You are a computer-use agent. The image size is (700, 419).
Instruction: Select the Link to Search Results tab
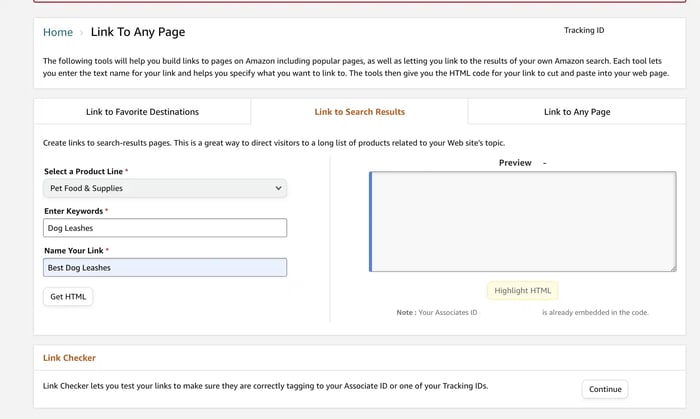pyautogui.click(x=359, y=112)
